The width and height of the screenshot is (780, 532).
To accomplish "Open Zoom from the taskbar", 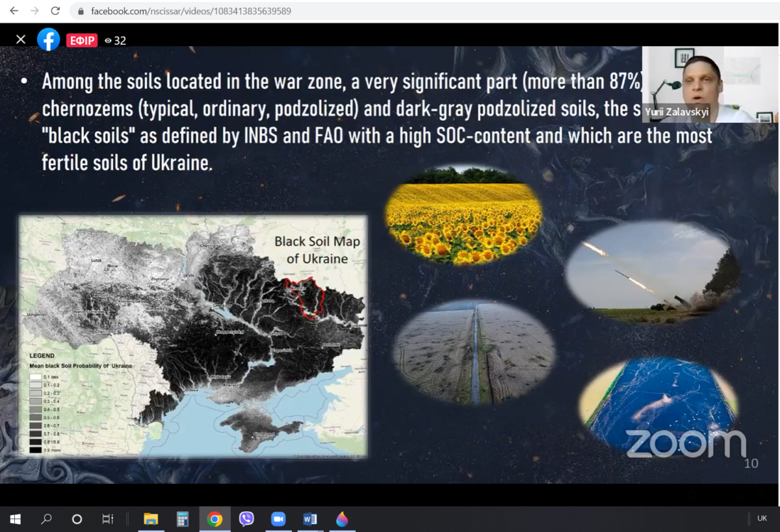I will click(x=278, y=519).
